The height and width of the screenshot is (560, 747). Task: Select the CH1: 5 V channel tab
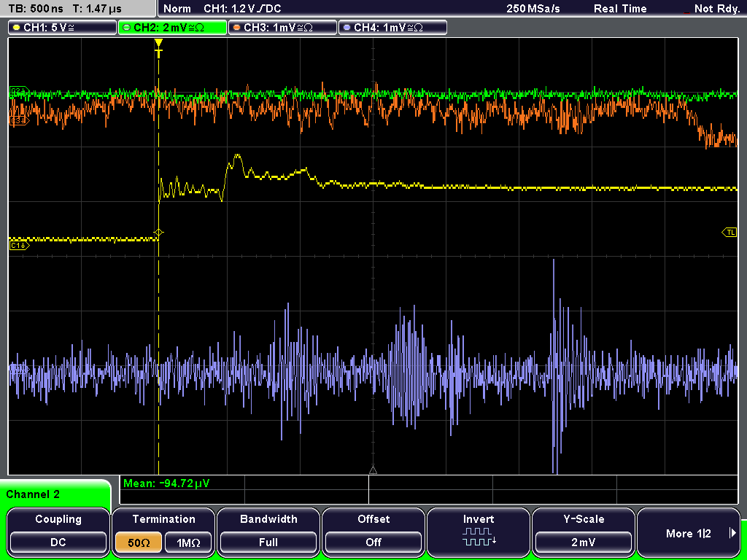[x=62, y=27]
